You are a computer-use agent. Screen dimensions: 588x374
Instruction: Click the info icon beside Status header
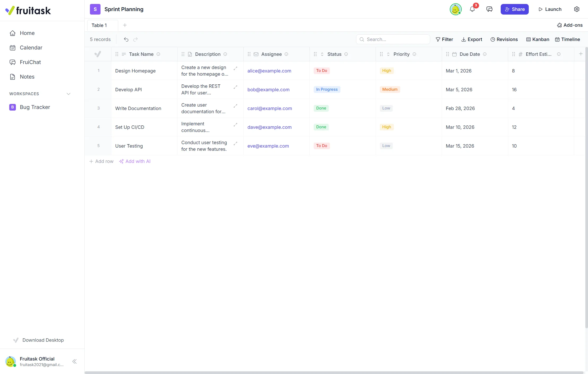(x=346, y=54)
